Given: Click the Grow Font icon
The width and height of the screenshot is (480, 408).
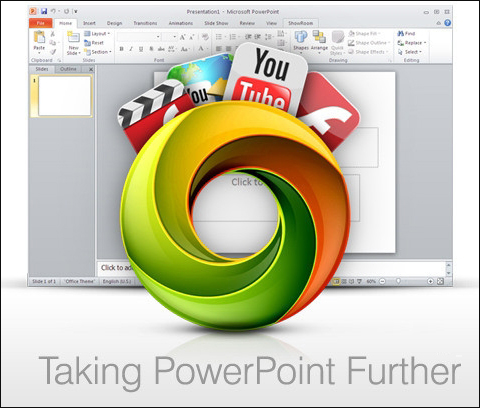Looking at the screenshot, I should click(182, 37).
